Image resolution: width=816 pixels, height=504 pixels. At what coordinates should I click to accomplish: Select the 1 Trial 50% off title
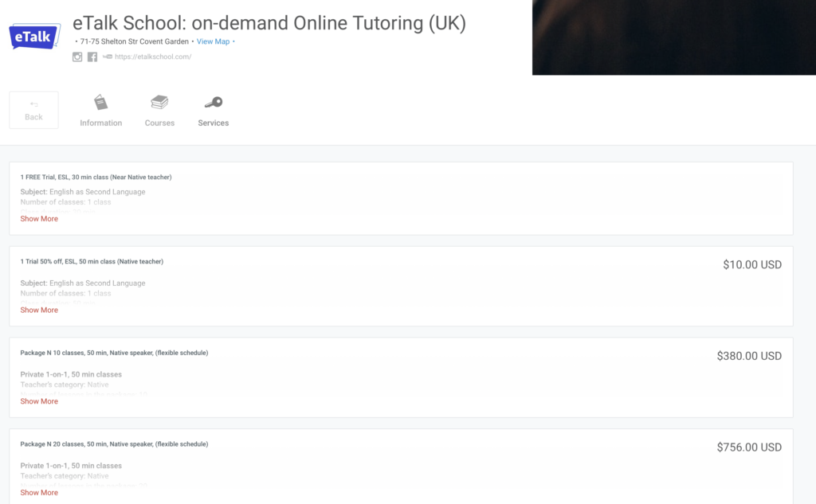click(x=92, y=262)
